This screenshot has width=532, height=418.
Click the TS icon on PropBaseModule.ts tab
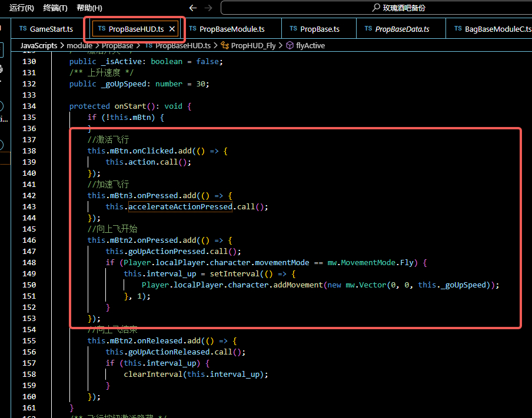tap(192, 28)
